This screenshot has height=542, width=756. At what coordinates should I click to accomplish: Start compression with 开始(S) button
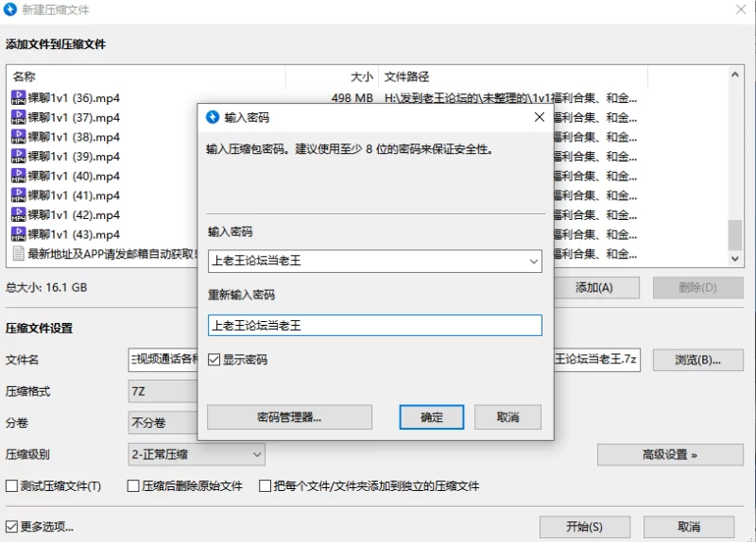pyautogui.click(x=584, y=527)
